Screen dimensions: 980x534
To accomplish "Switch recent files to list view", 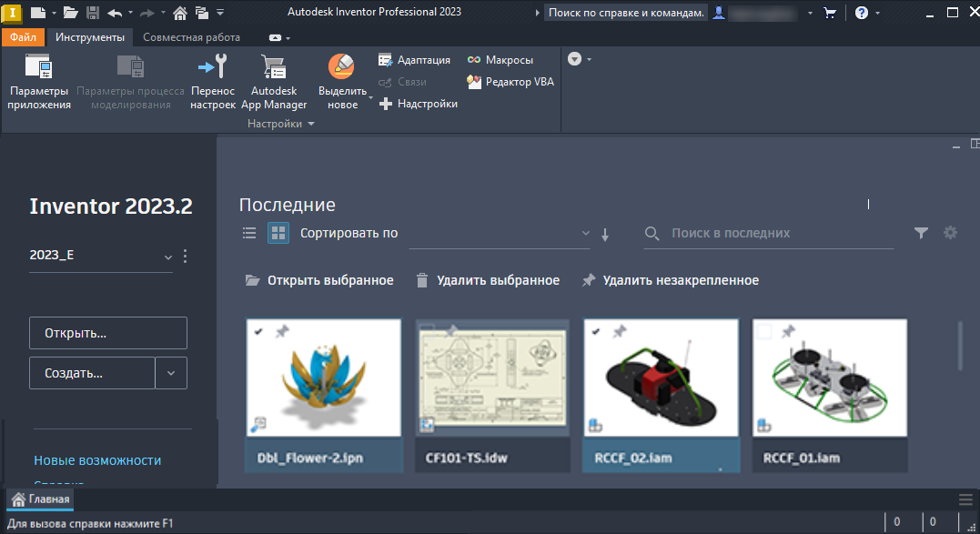I will (249, 233).
